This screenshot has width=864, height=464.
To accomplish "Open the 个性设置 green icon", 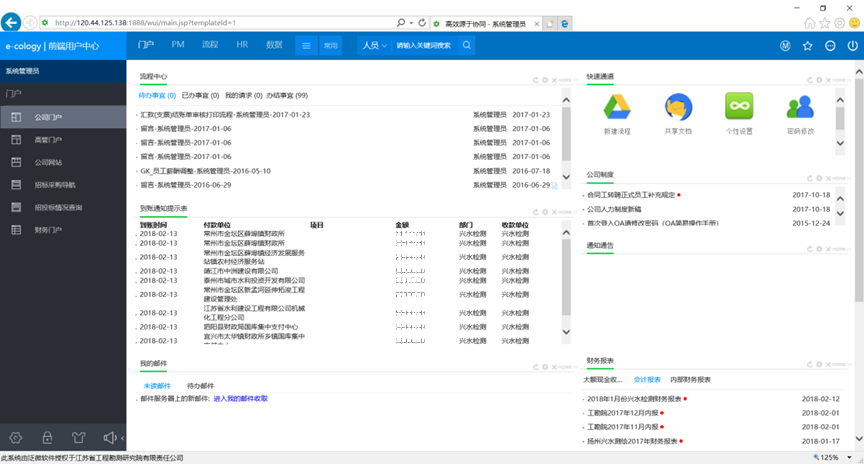I will [x=739, y=107].
